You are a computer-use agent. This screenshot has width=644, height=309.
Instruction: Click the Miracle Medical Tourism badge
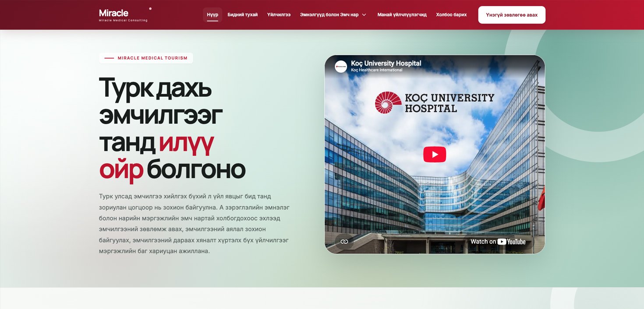pyautogui.click(x=146, y=58)
